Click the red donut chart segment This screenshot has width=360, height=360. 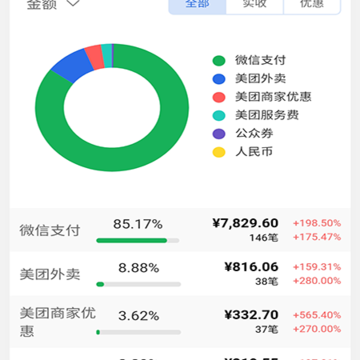(95, 57)
